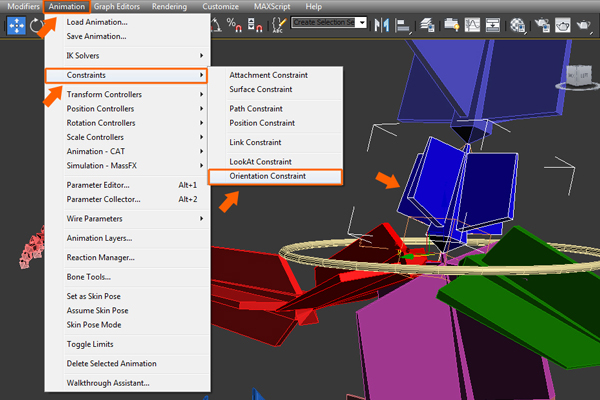
Task: Choose Load Animation from the menu
Action: (127, 22)
